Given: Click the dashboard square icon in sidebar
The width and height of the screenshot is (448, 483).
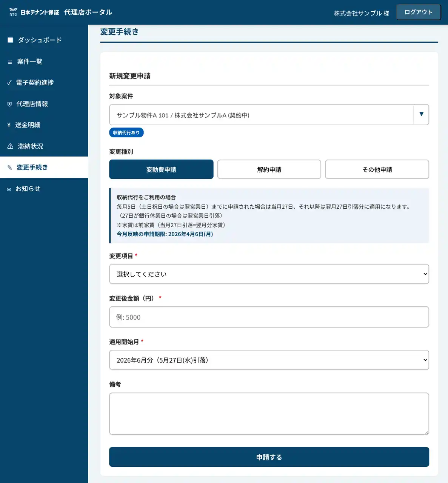Looking at the screenshot, I should [10, 40].
